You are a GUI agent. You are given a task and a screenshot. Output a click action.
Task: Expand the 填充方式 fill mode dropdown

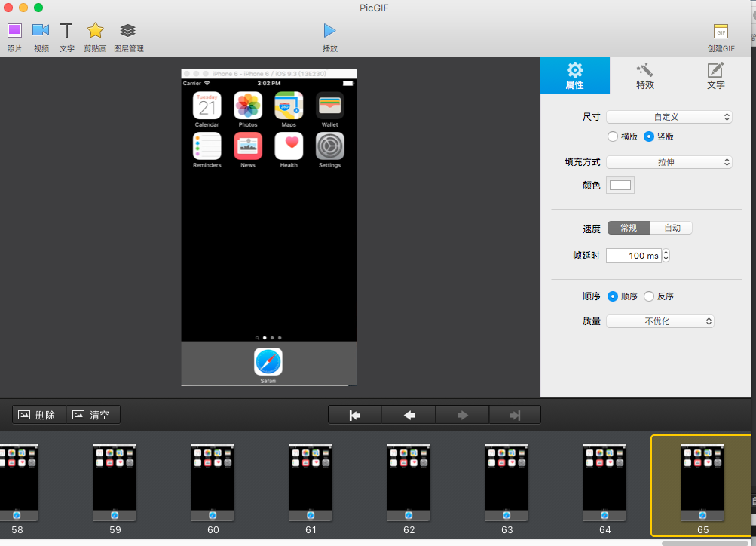point(669,162)
